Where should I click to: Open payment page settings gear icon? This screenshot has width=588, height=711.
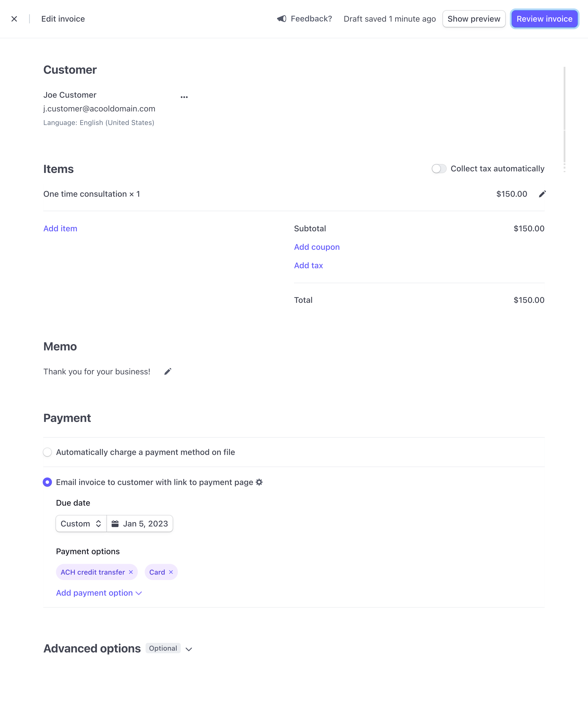259,482
